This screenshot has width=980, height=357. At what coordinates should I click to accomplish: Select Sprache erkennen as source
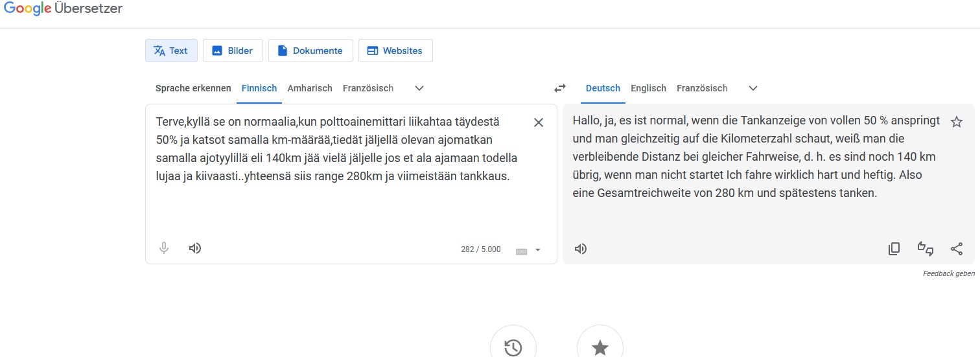tap(193, 88)
